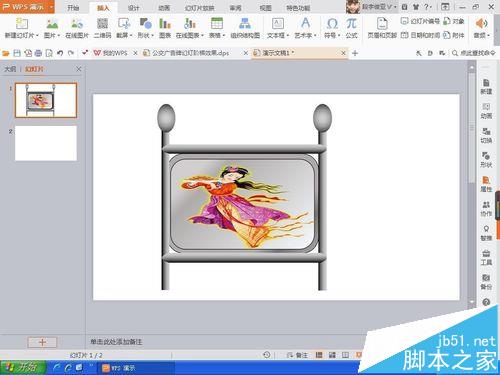
Task: Open the Picture (图片) insert icon
Action: point(52,24)
